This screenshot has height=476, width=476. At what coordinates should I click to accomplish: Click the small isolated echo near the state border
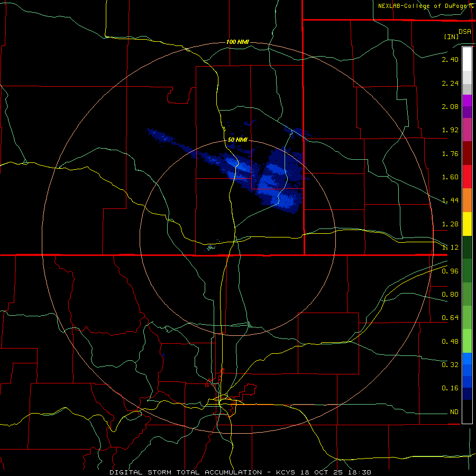pyautogui.click(x=211, y=248)
